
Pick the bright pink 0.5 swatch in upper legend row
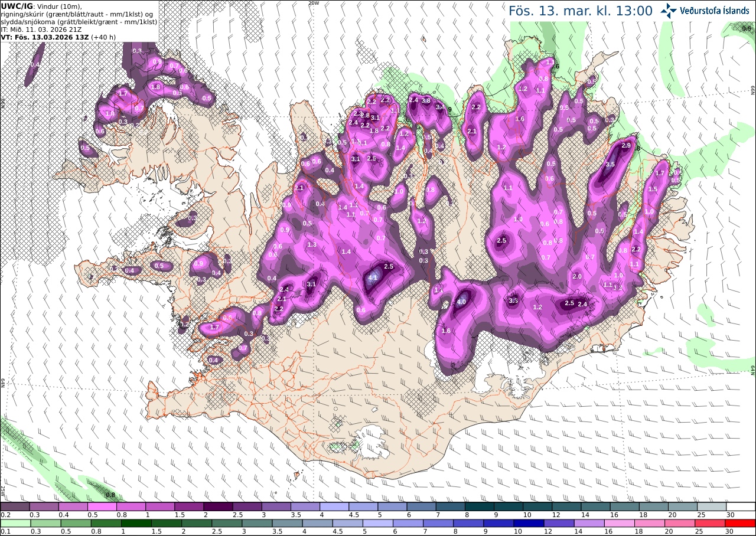(102, 506)
